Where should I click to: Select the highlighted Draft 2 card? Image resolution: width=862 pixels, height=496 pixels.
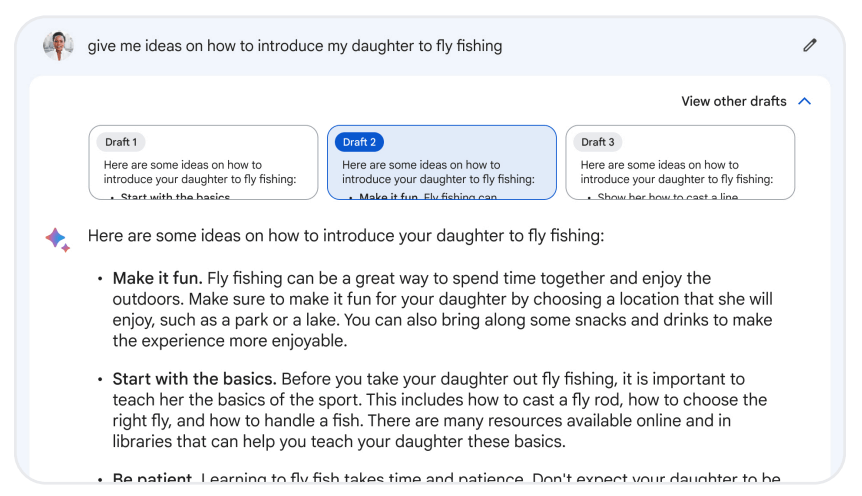coord(441,162)
